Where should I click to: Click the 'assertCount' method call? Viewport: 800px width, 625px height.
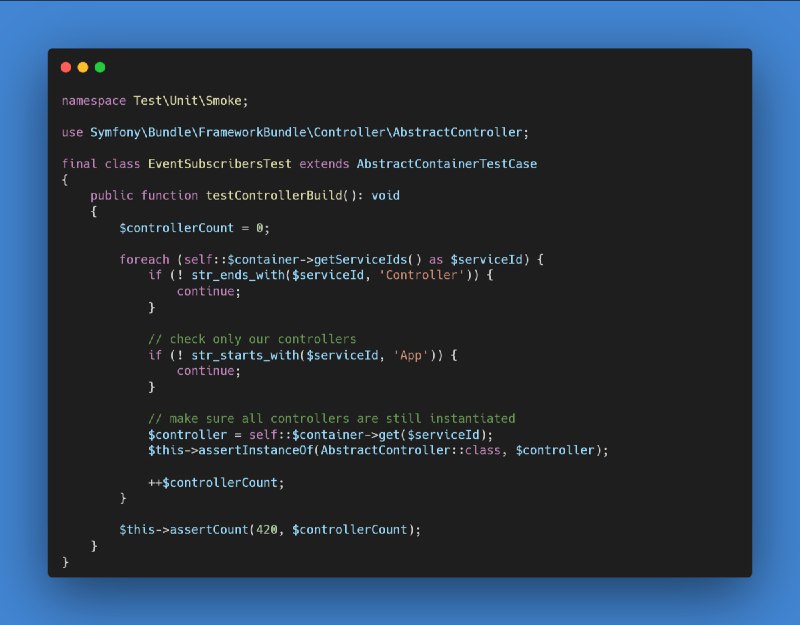(209, 530)
